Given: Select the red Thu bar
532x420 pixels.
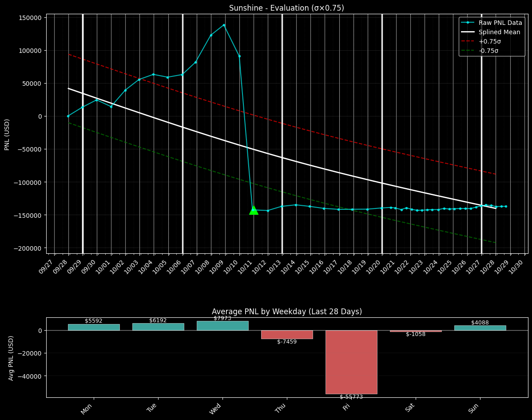Looking at the screenshot, I should [x=287, y=334].
